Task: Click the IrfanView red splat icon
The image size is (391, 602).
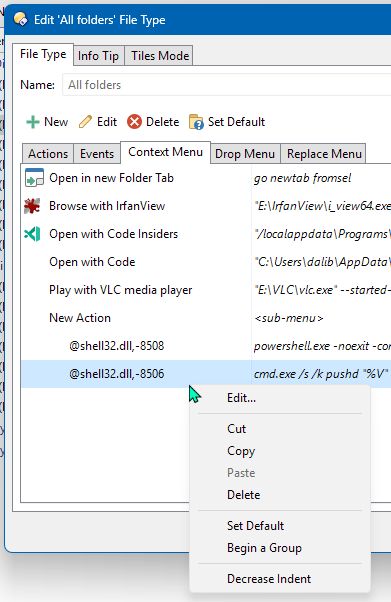Action: (x=32, y=206)
